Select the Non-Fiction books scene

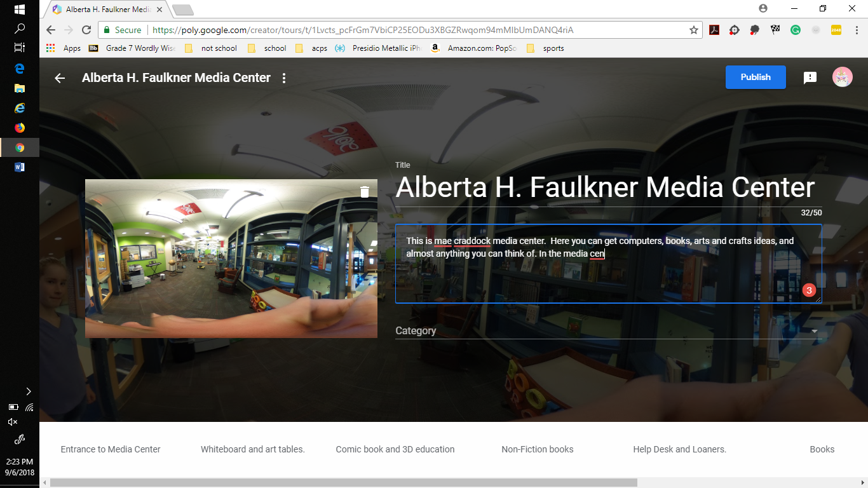click(x=537, y=449)
